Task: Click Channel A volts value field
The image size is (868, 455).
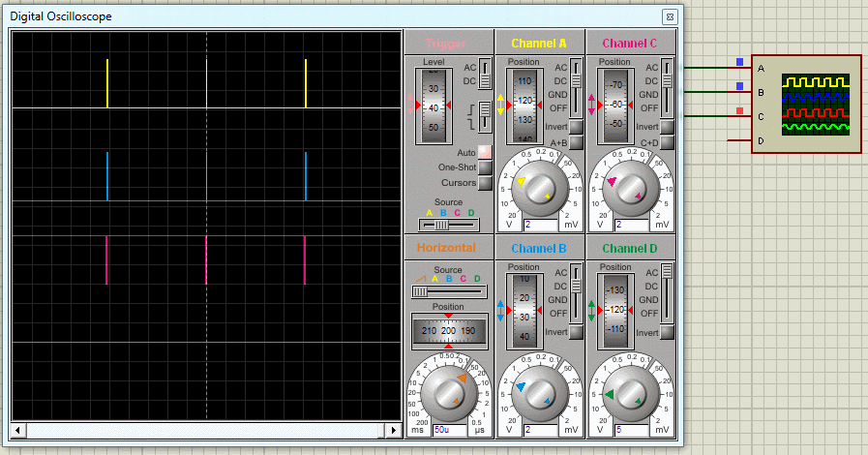Action: pyautogui.click(x=541, y=225)
